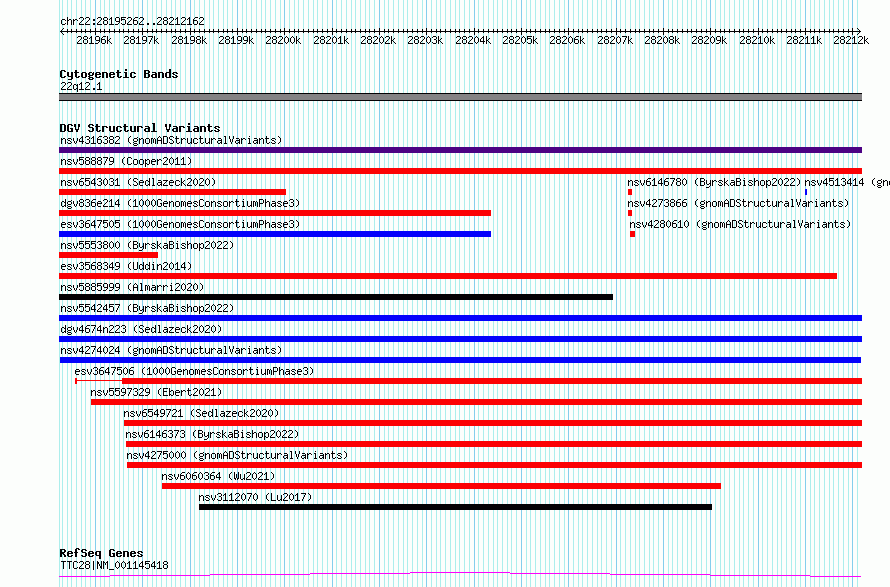Select the nsv5553800 (ByrskaBishop2022) label

[x=147, y=245]
